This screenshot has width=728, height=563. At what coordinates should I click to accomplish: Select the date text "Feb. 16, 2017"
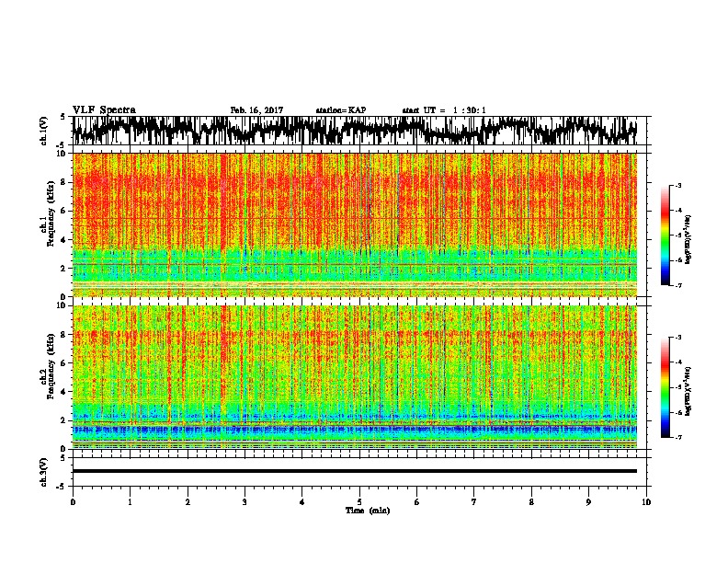[256, 110]
